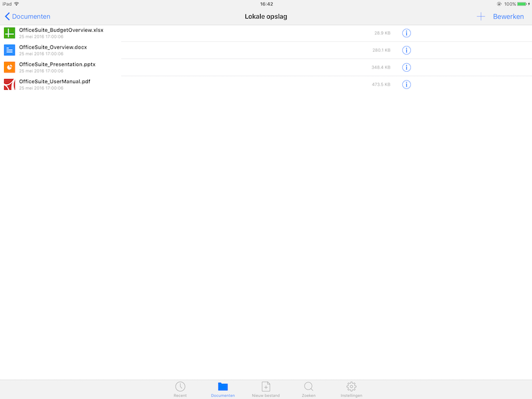
Task: Go back to Documenten
Action: 27,16
